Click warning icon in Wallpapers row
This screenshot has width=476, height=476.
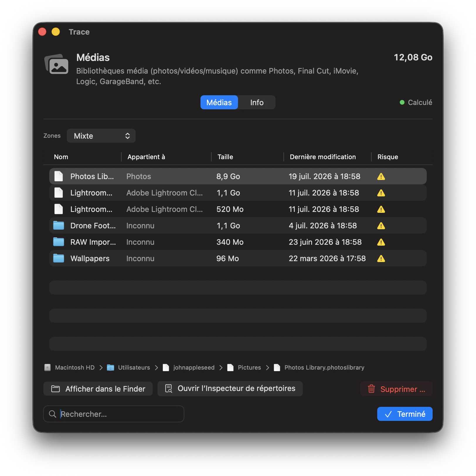click(381, 259)
